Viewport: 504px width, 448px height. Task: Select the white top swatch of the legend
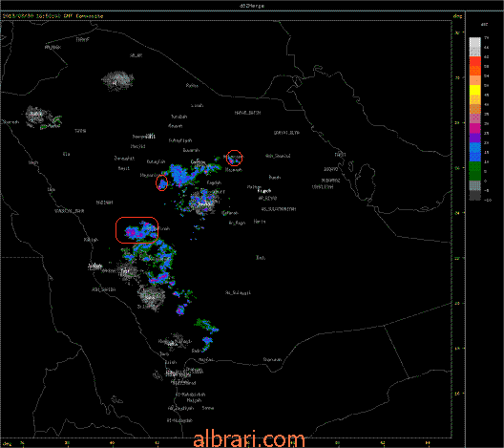click(475, 42)
